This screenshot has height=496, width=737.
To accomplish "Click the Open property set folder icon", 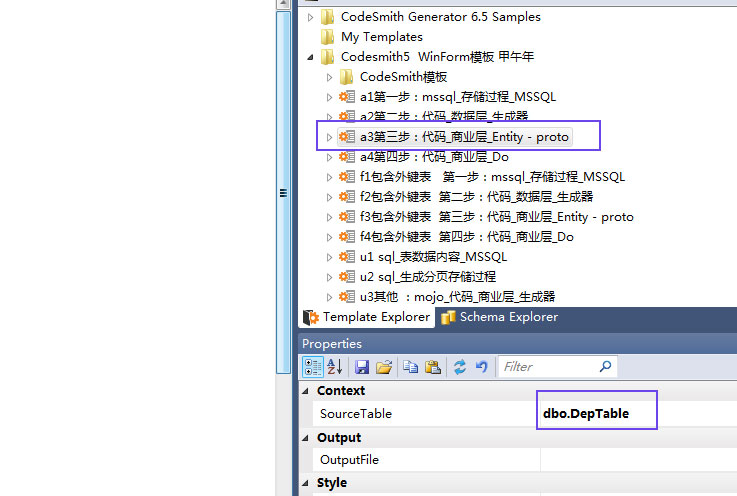I will [384, 367].
